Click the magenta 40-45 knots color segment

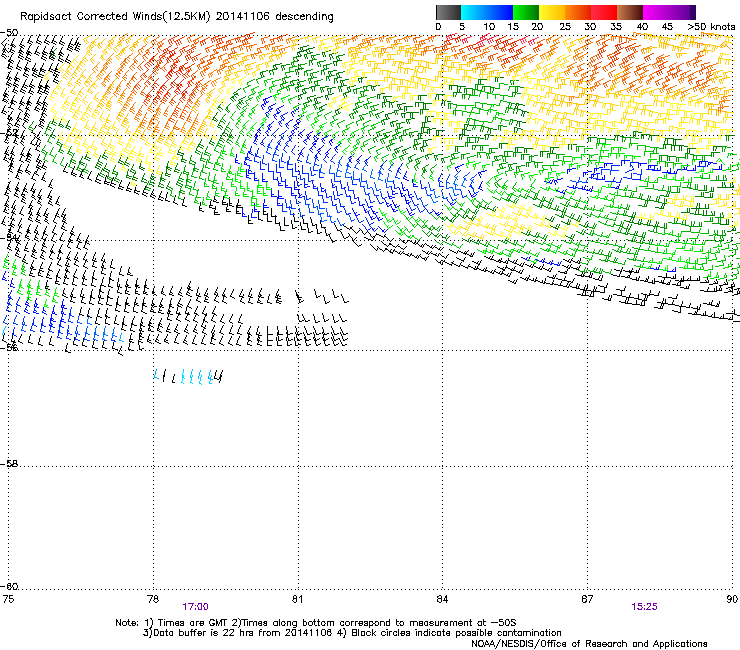656,12
